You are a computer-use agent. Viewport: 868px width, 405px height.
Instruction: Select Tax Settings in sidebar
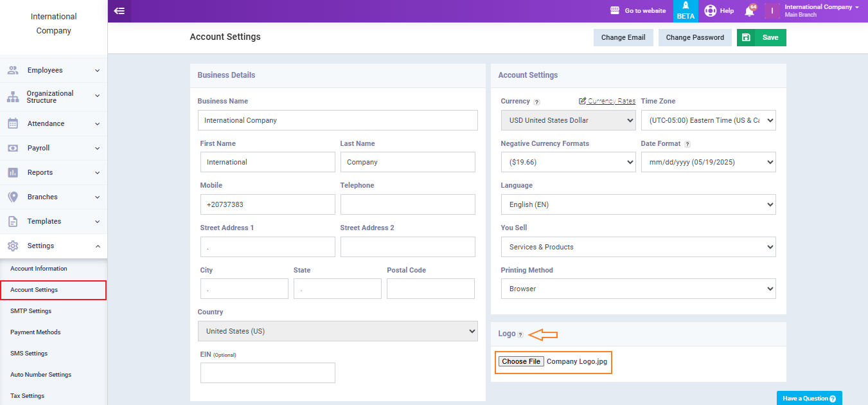click(x=28, y=396)
